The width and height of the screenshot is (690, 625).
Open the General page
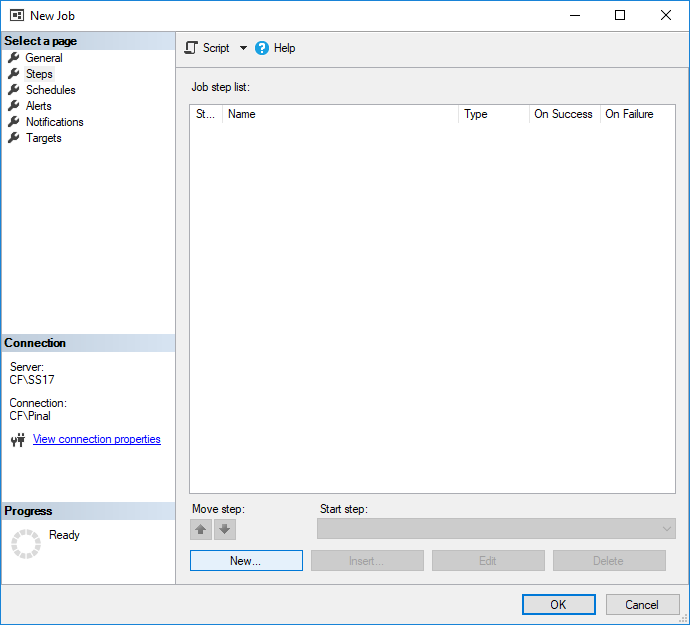[x=44, y=58]
